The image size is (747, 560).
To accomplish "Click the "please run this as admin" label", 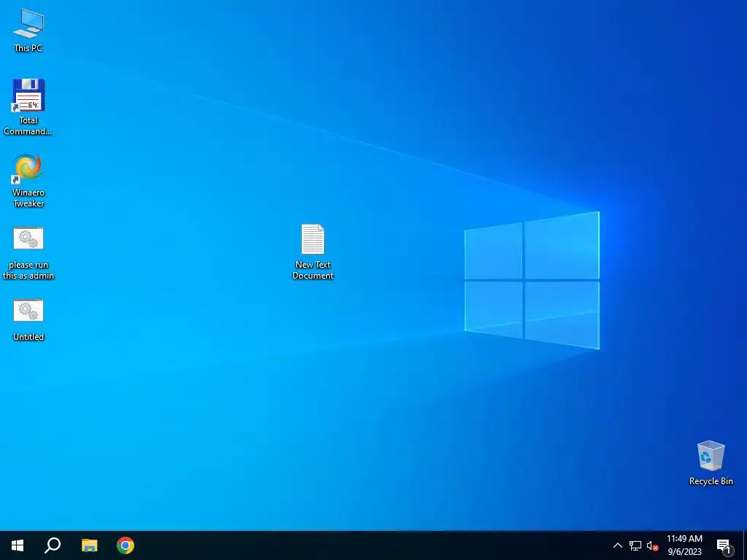I will (28, 270).
